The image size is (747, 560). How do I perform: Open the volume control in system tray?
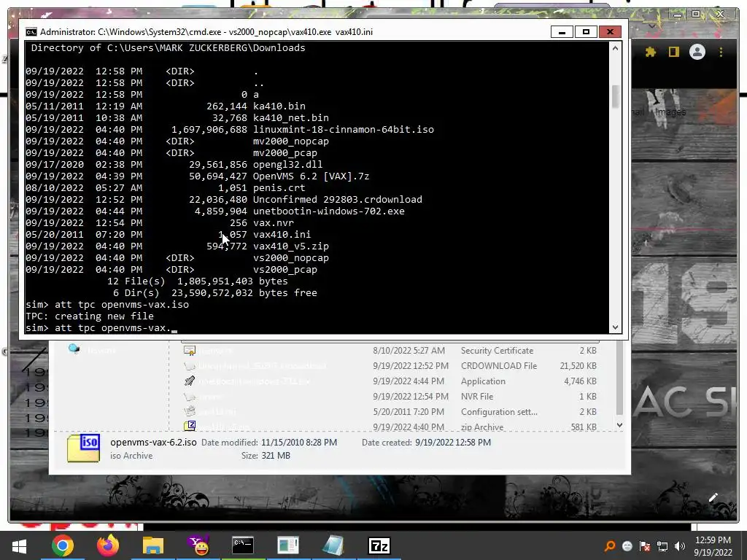680,546
